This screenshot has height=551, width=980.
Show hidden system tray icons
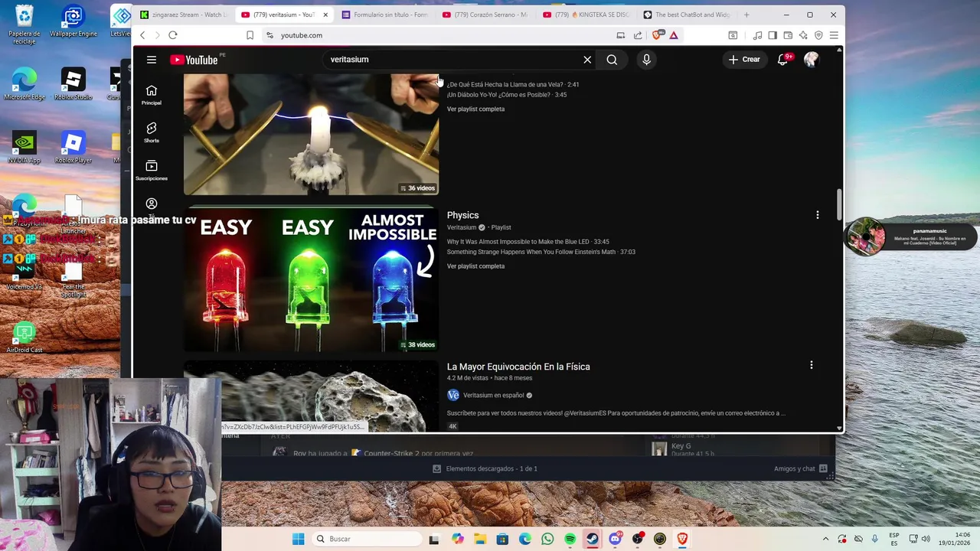825,539
